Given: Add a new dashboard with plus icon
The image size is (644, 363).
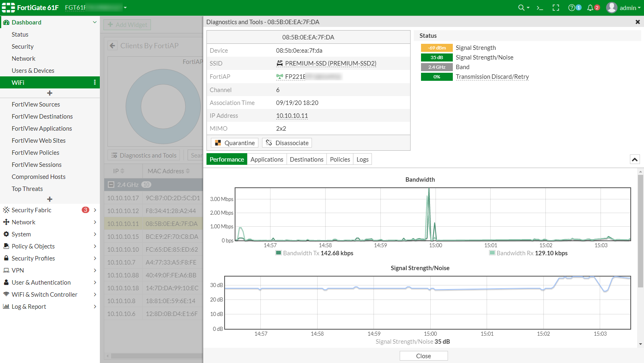Looking at the screenshot, I should pyautogui.click(x=50, y=93).
